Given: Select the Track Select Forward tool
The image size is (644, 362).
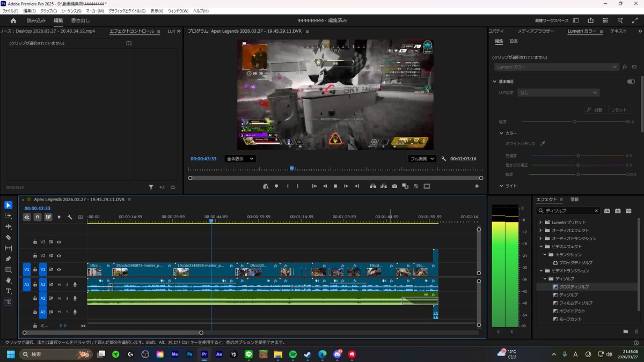Looking at the screenshot, I should point(8,216).
